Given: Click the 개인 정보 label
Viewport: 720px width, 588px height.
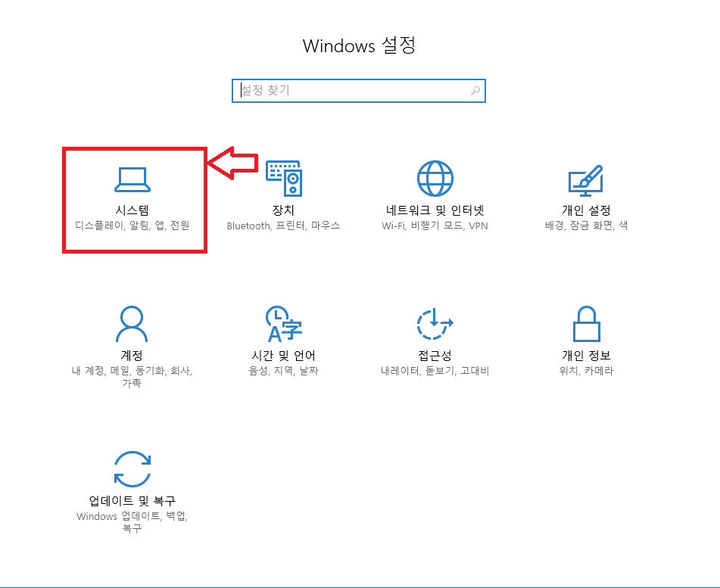Looking at the screenshot, I should 587,355.
